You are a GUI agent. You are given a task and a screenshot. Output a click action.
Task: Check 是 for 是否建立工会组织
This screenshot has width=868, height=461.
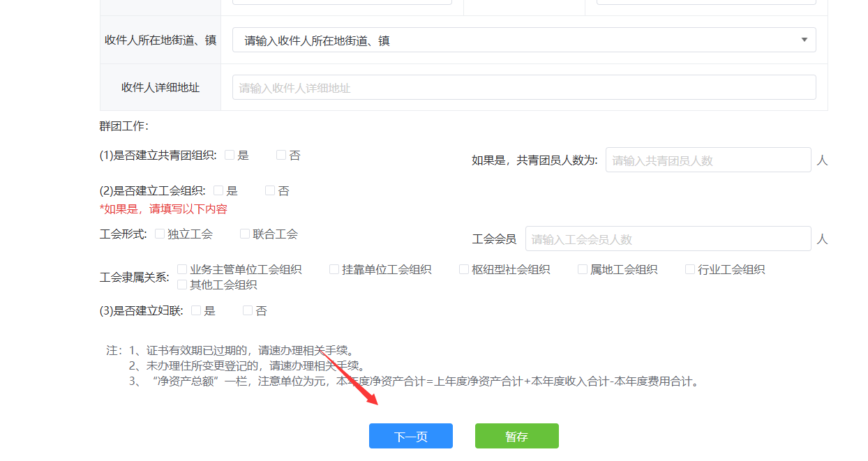(x=218, y=190)
